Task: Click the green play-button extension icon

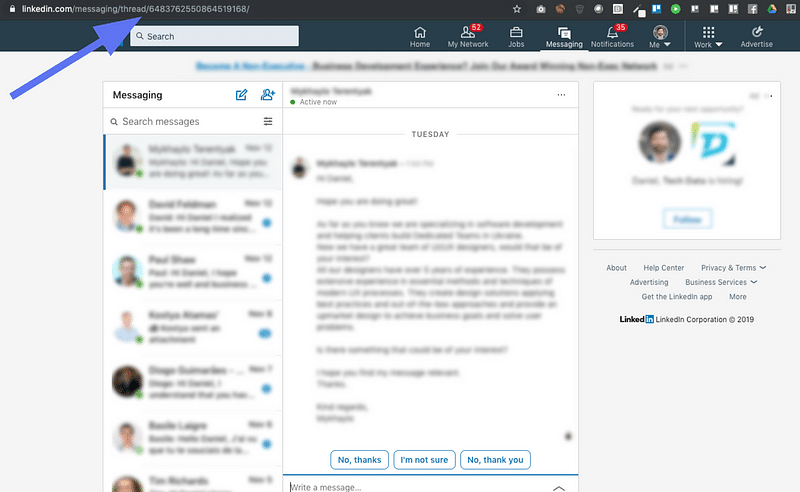Action: (676, 9)
